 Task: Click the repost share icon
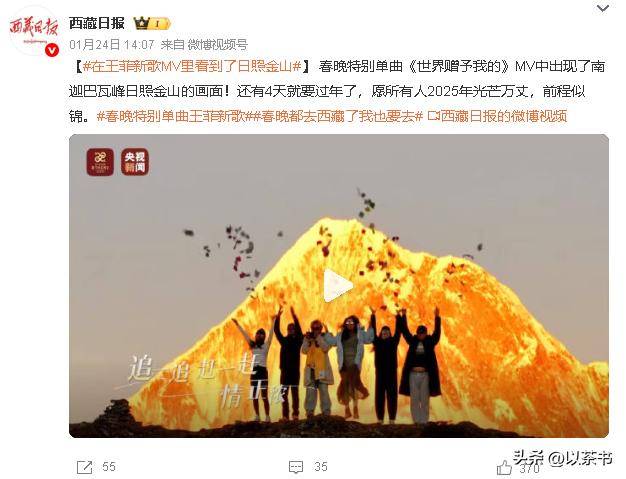(x=84, y=467)
